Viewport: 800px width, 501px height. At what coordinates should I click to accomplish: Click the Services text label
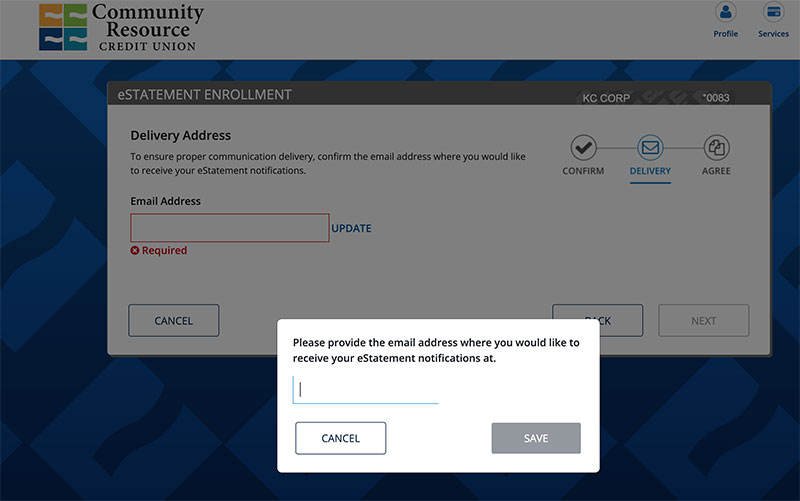click(773, 34)
